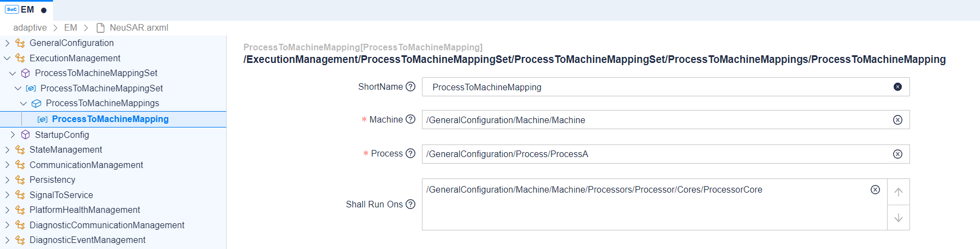Switch to the EM editor tab
This screenshot has height=249, width=980.
click(x=26, y=10)
